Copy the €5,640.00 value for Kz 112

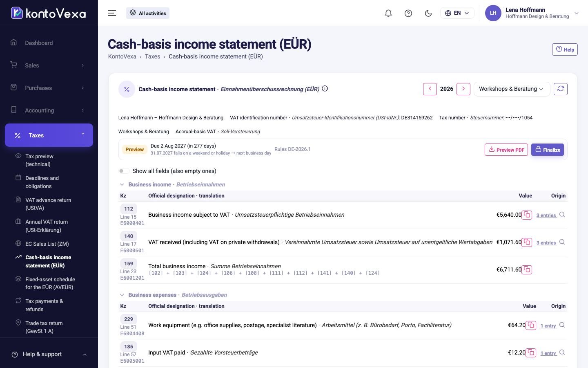tap(527, 215)
